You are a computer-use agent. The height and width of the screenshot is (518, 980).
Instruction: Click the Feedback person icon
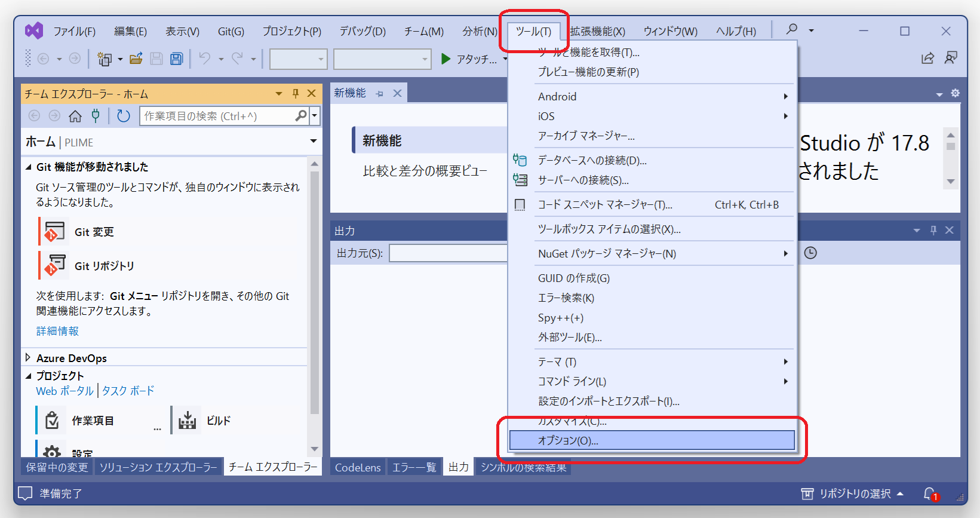[x=951, y=58]
